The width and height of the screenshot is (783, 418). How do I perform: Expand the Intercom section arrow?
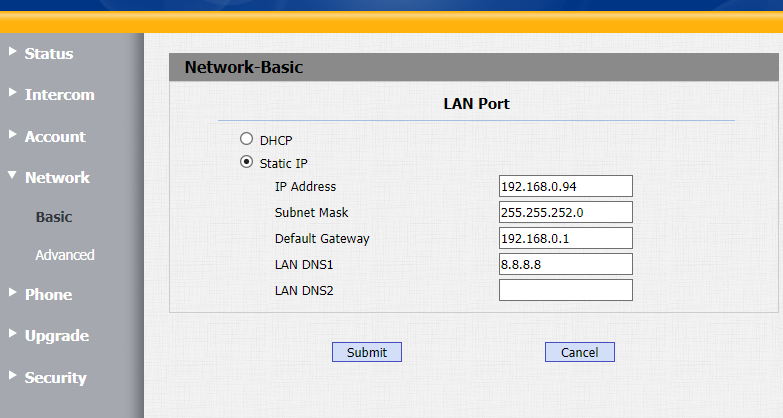tap(12, 93)
